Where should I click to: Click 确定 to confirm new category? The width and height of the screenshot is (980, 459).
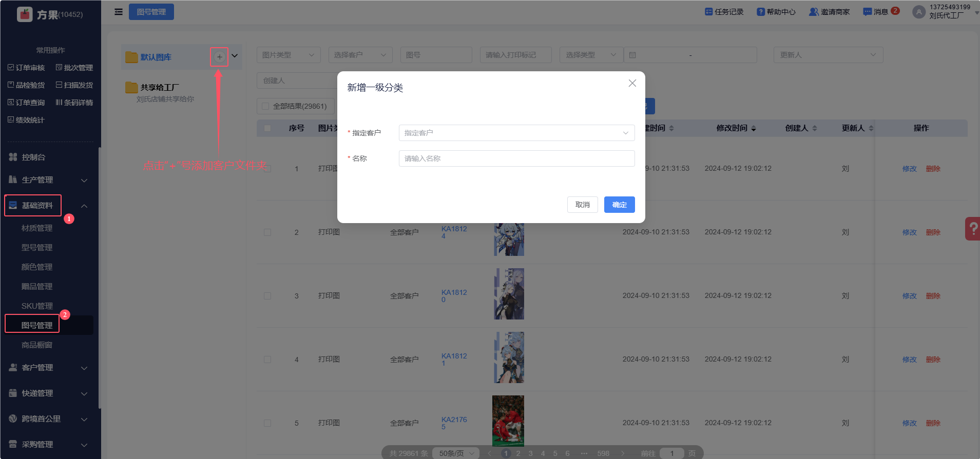(x=620, y=205)
